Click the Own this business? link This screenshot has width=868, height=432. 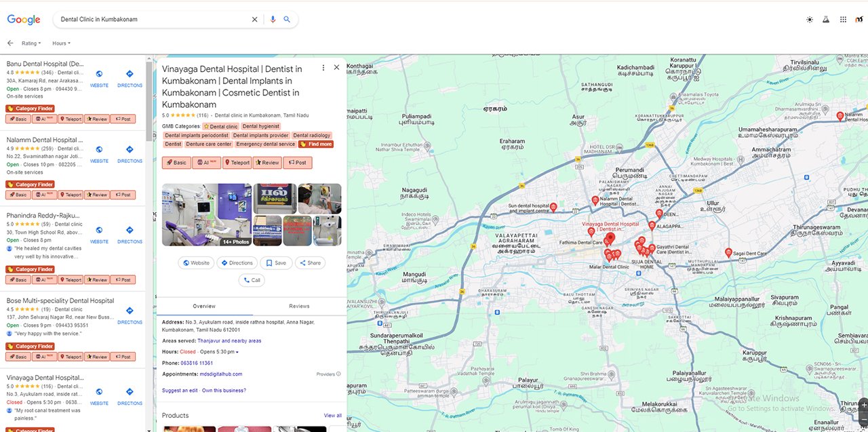[224, 391]
